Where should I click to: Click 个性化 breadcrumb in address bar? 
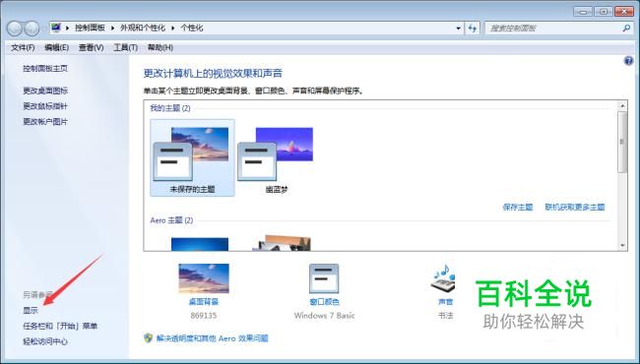click(191, 29)
